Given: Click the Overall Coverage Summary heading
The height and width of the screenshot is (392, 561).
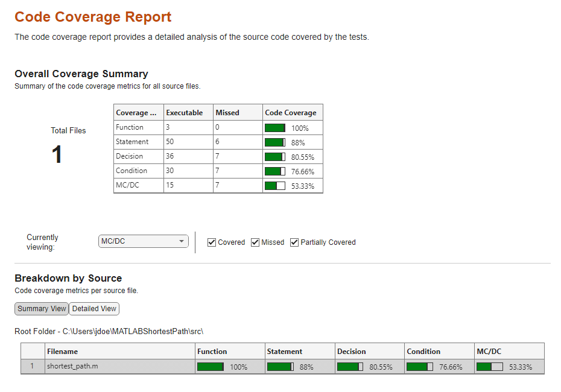Looking at the screenshot, I should (x=81, y=74).
